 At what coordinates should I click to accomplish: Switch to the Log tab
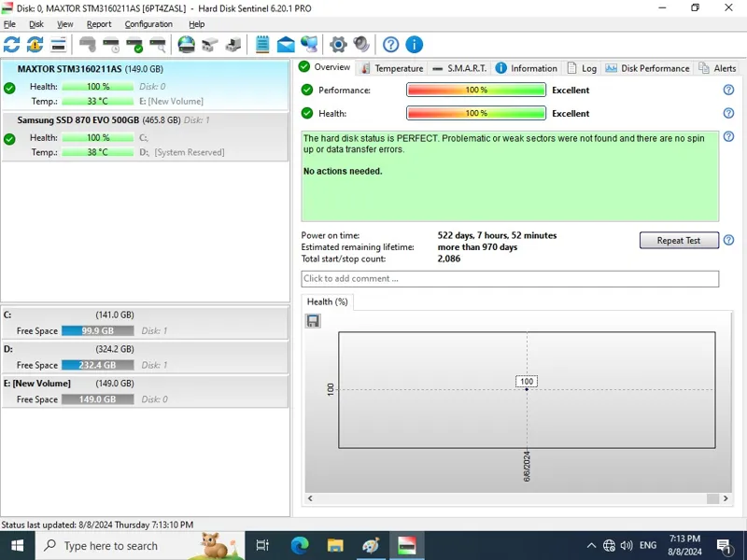[582, 68]
